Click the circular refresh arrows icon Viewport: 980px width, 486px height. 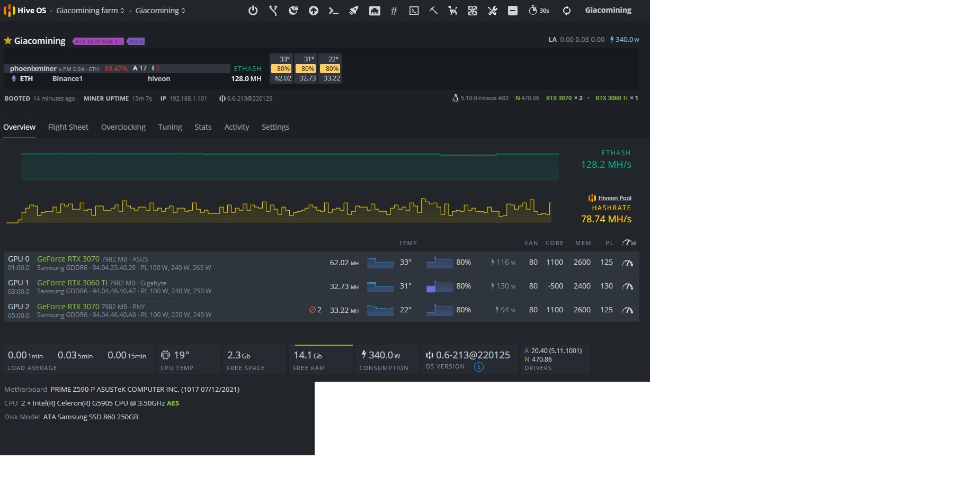(567, 11)
